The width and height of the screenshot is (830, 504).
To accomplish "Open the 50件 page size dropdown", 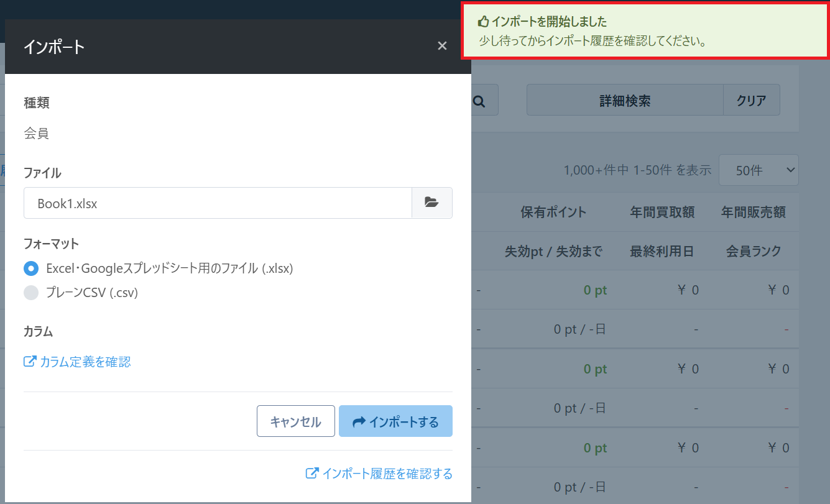I will (x=759, y=170).
